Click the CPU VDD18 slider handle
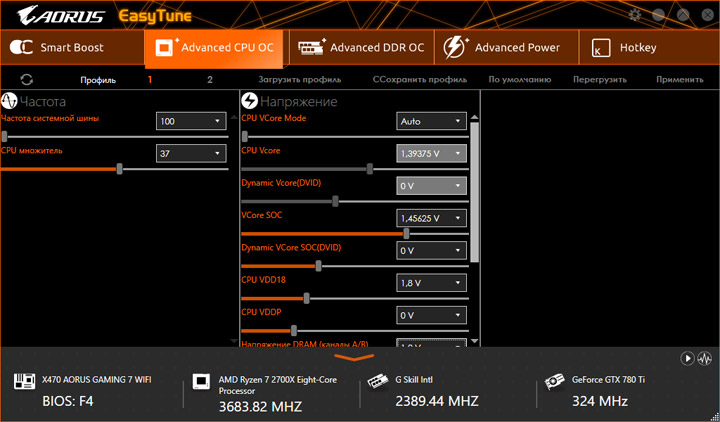The image size is (720, 422). click(306, 298)
